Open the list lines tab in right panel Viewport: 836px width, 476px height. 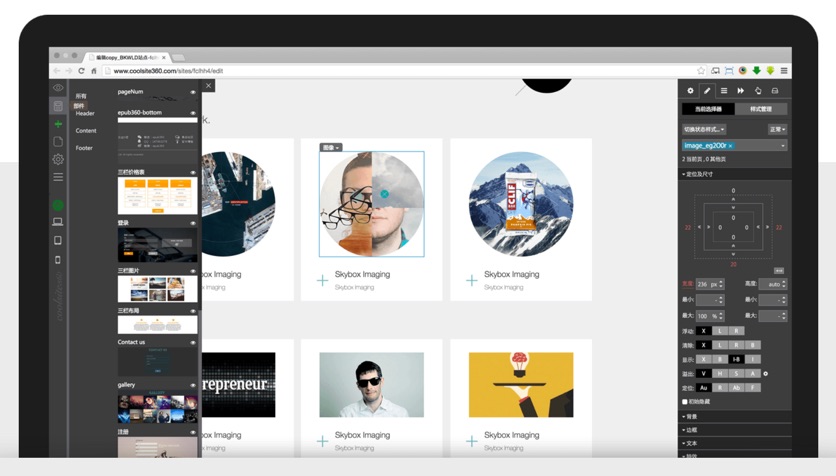724,91
